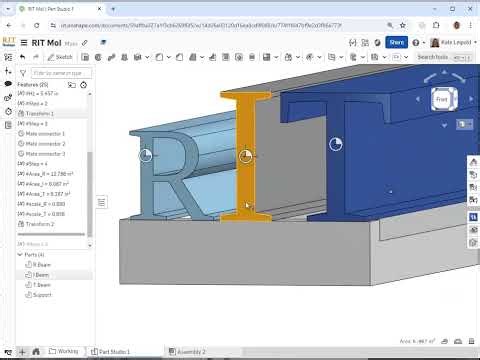Click the Hole tool icon

239,57
